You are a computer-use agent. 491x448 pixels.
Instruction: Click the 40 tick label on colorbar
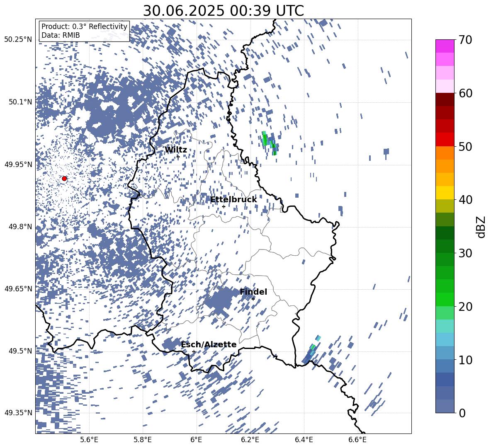466,200
